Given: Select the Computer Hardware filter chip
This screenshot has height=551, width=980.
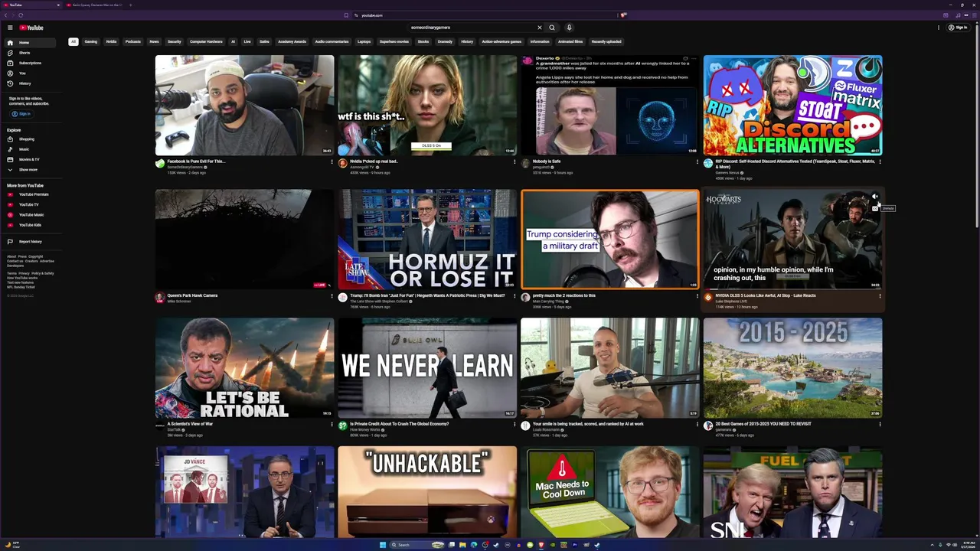Looking at the screenshot, I should tap(206, 41).
